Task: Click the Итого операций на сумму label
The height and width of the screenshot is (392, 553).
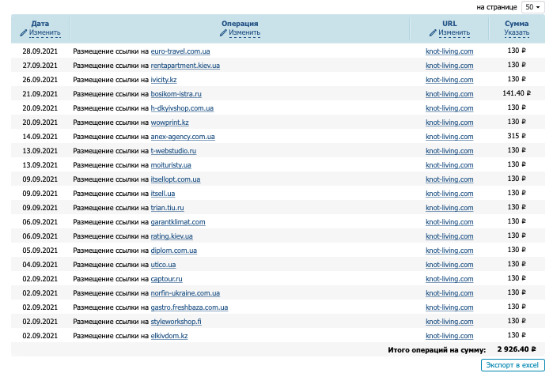Action: click(x=437, y=350)
